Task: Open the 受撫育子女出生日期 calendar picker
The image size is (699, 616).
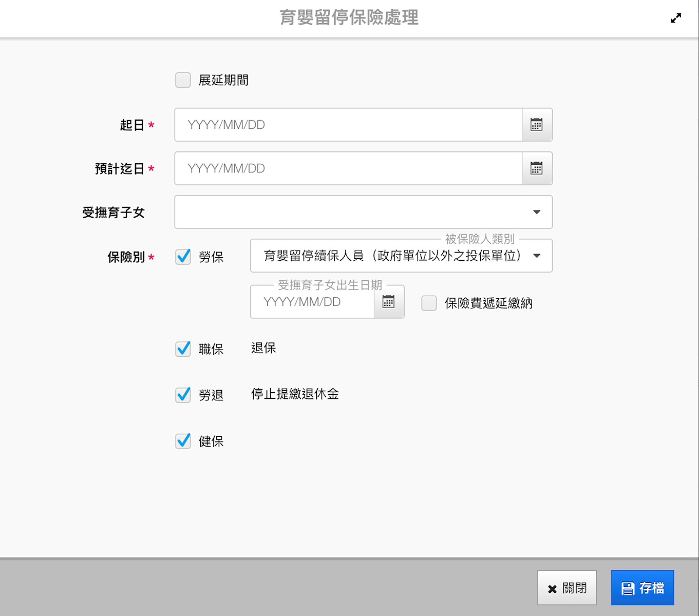Action: pyautogui.click(x=389, y=302)
